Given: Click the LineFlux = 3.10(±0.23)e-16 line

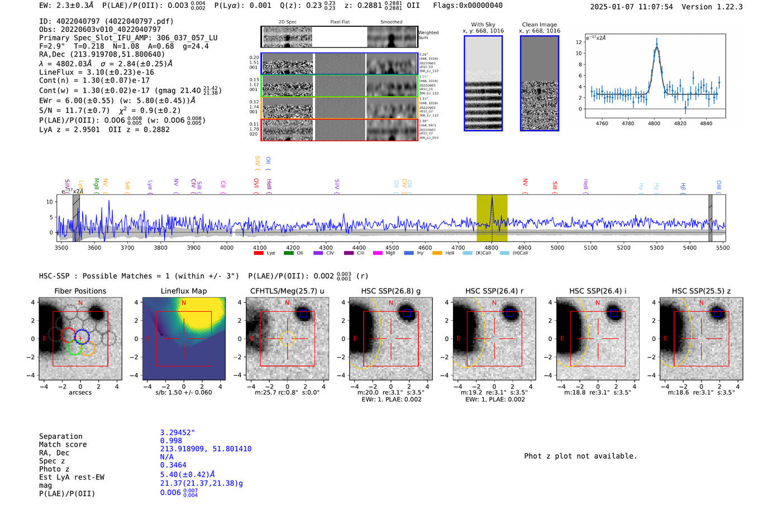Looking at the screenshot, I should tap(97, 72).
